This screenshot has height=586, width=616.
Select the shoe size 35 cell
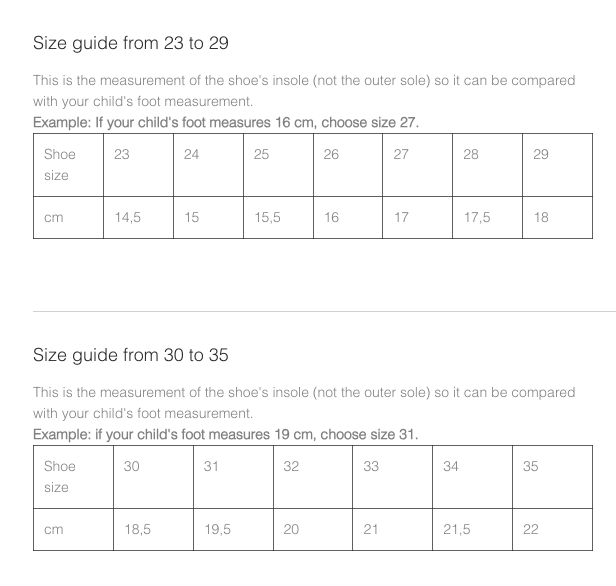coord(552,477)
